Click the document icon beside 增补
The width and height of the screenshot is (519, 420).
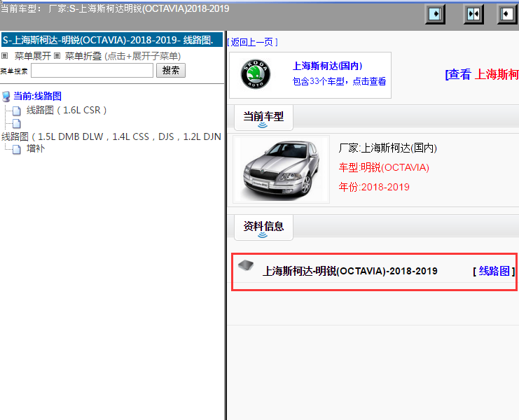[x=17, y=150]
